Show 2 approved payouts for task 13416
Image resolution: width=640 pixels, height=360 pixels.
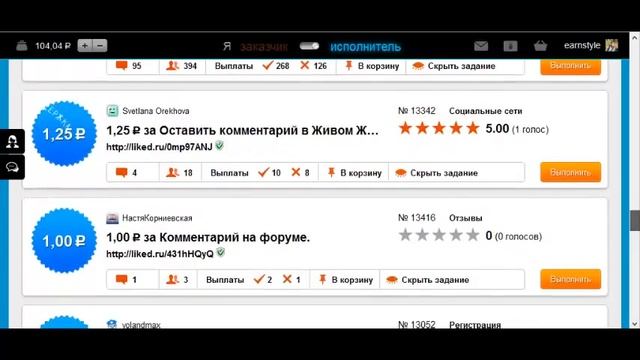[x=259, y=280]
